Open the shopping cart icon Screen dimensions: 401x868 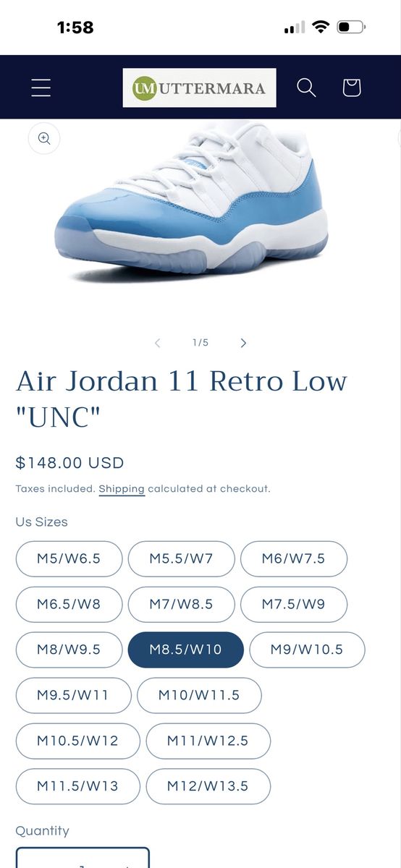point(351,88)
